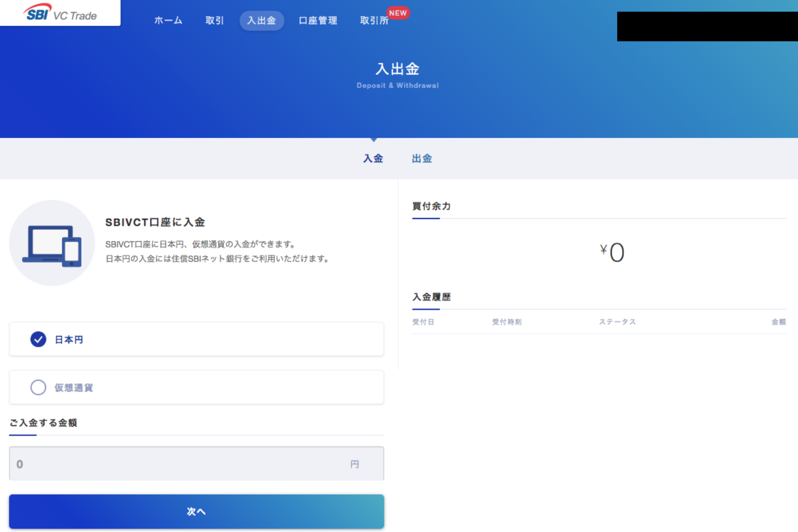Click the 円 unit label in amount field
The height and width of the screenshot is (532, 798).
coord(355,464)
